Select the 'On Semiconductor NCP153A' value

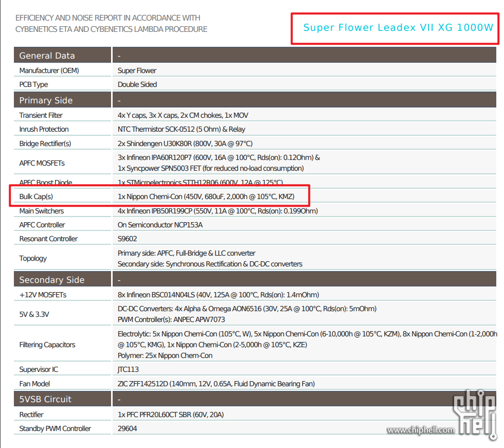pyautogui.click(x=160, y=225)
